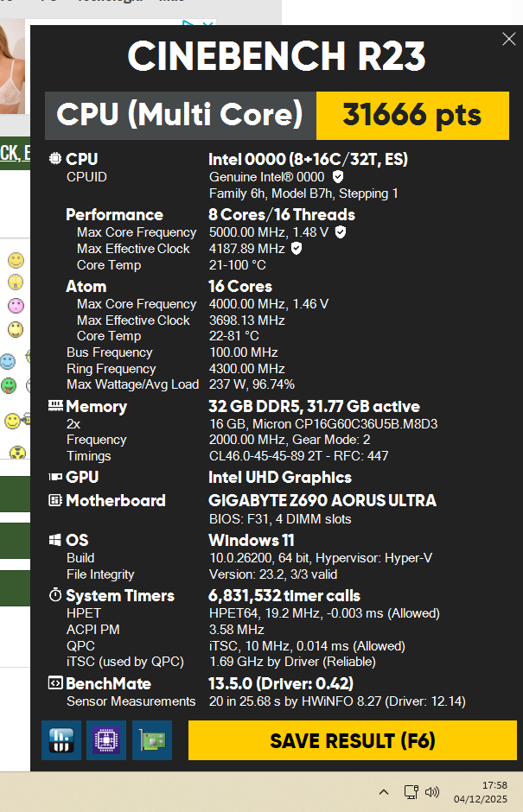Click the System Timers stopwatch icon
This screenshot has height=812, width=523.
[55, 595]
